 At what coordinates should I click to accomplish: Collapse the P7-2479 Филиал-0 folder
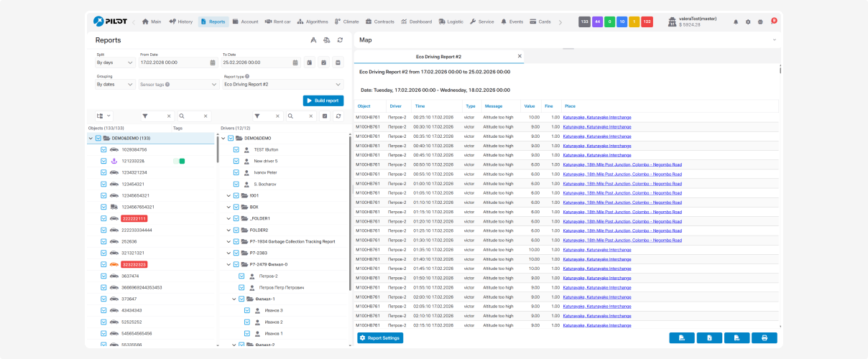[x=228, y=264]
